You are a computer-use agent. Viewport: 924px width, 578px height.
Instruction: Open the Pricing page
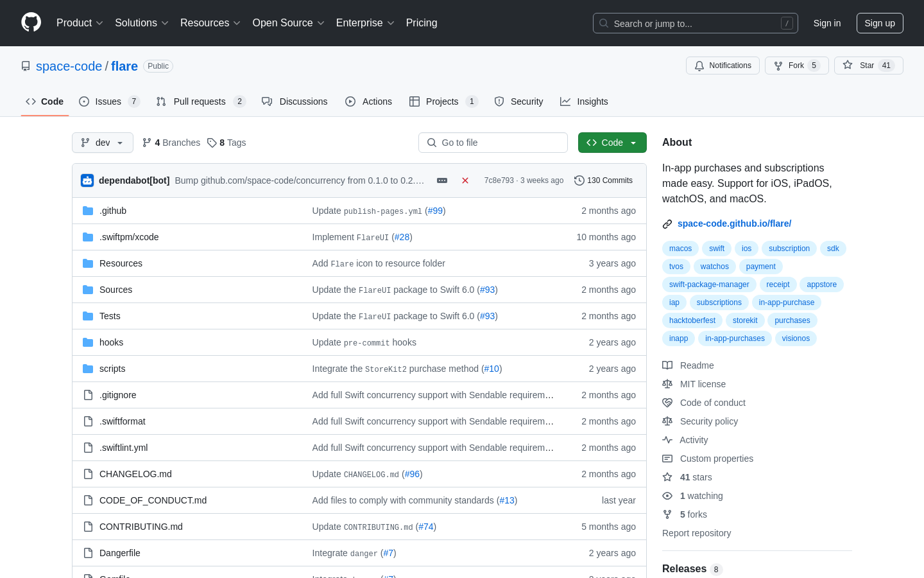[x=422, y=22]
